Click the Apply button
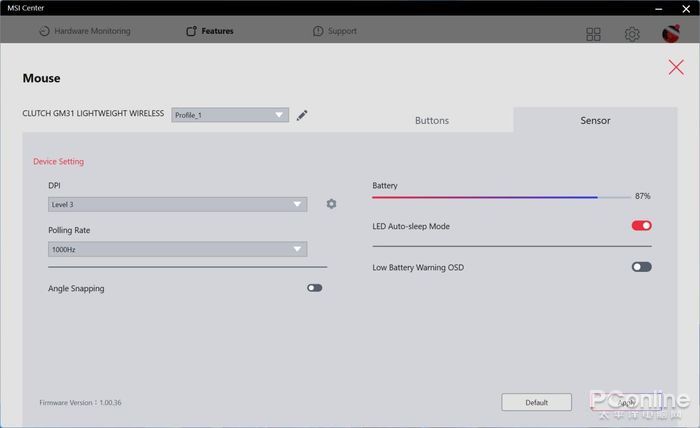Viewport: 700px width, 428px height. click(x=626, y=402)
